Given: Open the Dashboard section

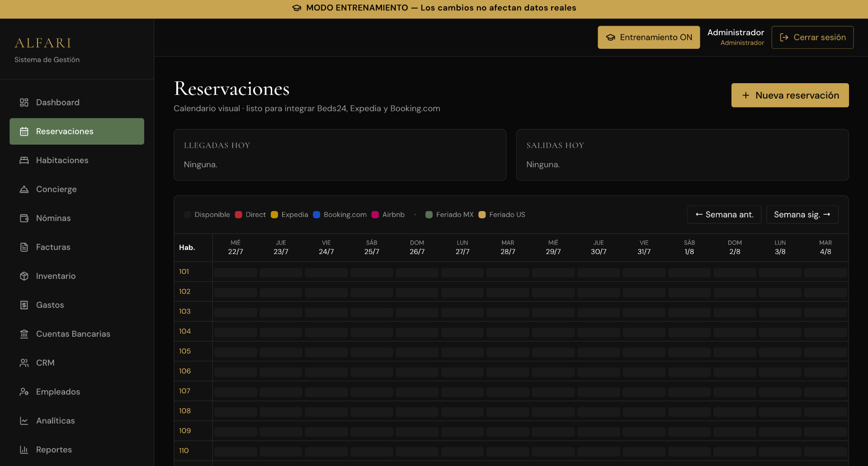Looking at the screenshot, I should (77, 103).
